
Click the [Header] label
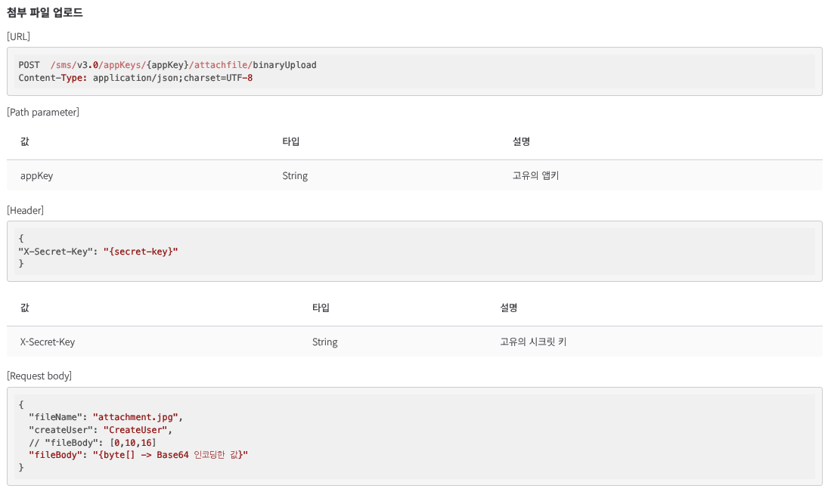[x=26, y=211]
